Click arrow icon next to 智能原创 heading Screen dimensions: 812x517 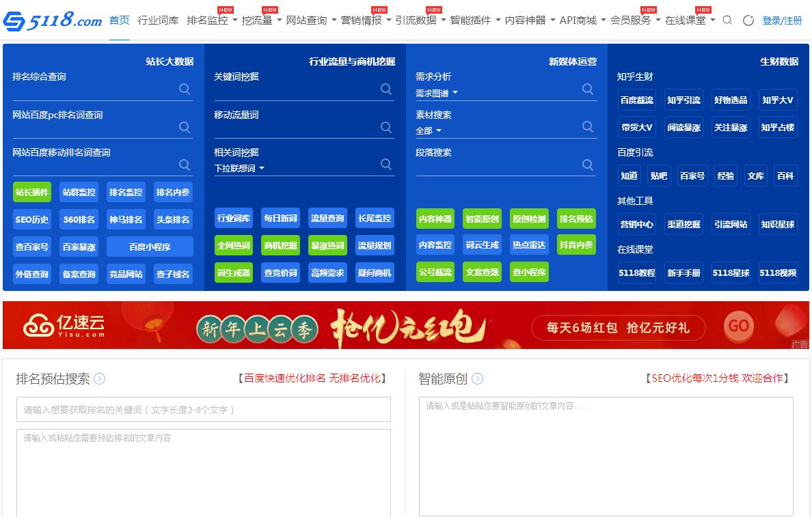point(478,378)
